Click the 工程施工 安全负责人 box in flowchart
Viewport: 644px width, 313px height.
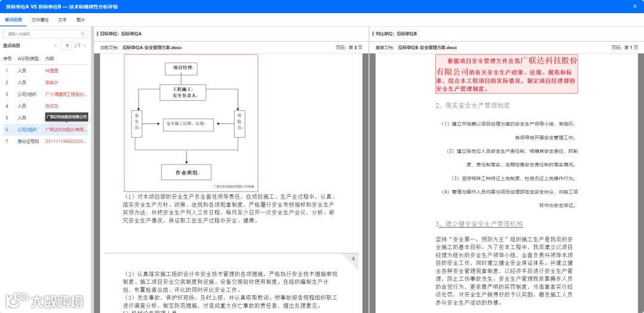(x=183, y=92)
